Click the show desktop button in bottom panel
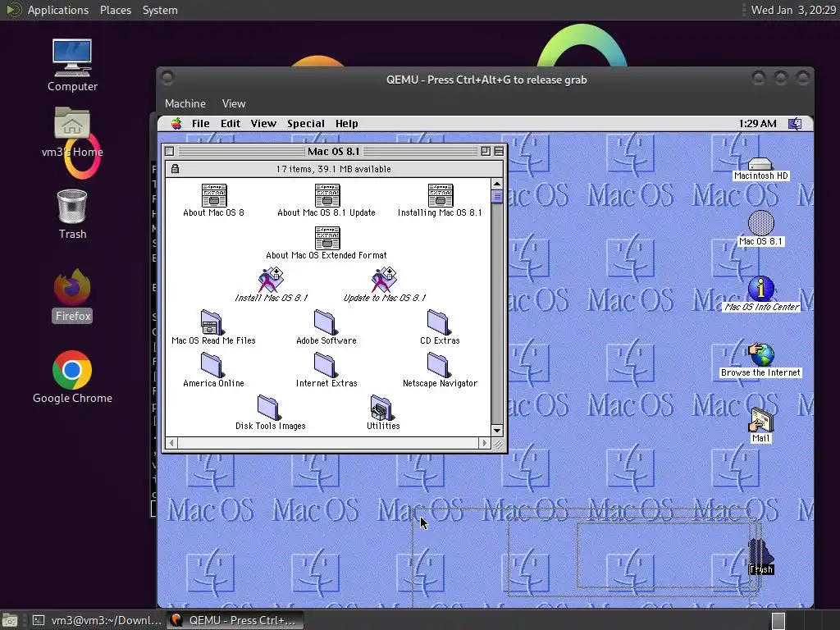 [x=10, y=620]
